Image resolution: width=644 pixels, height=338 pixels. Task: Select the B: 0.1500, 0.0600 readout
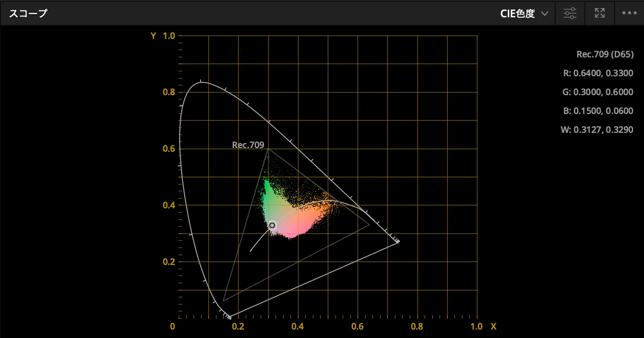click(598, 111)
